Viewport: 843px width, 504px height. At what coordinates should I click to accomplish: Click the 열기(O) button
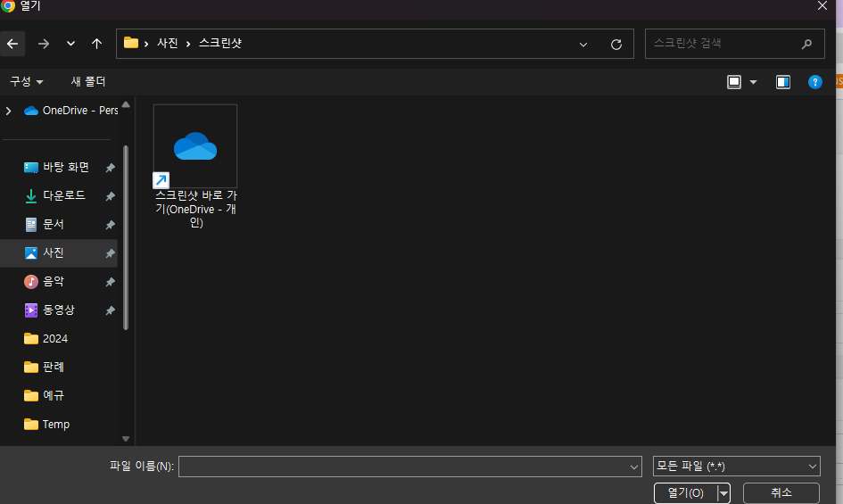[685, 492]
